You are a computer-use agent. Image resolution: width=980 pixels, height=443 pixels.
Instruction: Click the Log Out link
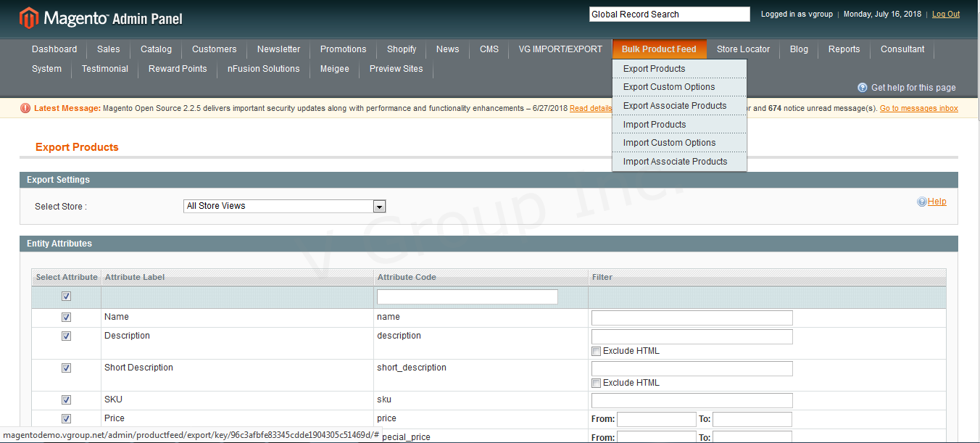click(x=945, y=15)
